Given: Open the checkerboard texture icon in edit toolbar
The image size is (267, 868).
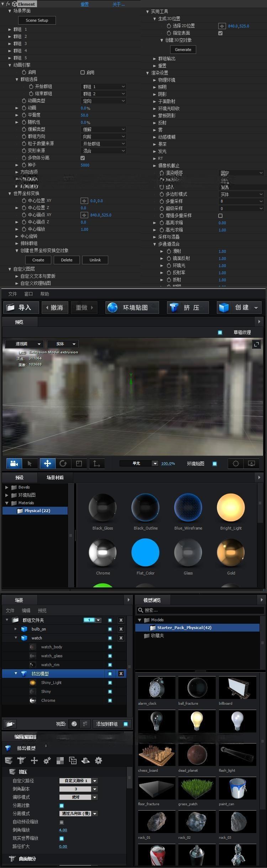Looking at the screenshot, I should coord(60,760).
